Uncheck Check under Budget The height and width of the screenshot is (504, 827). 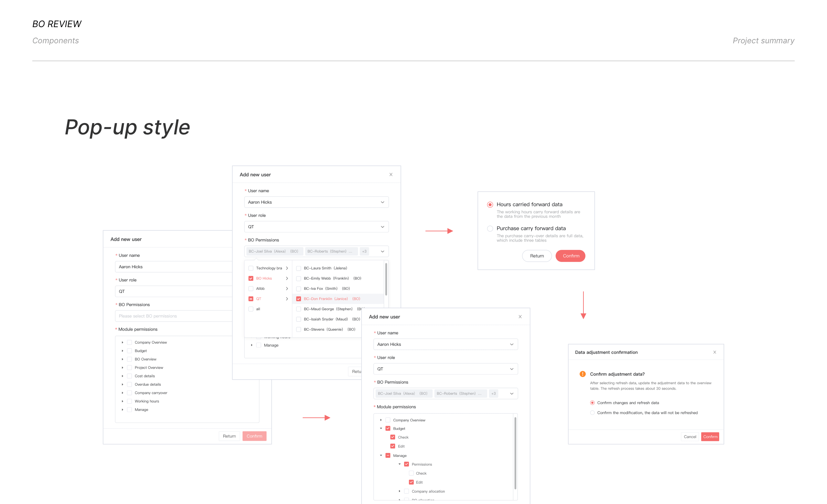point(393,437)
